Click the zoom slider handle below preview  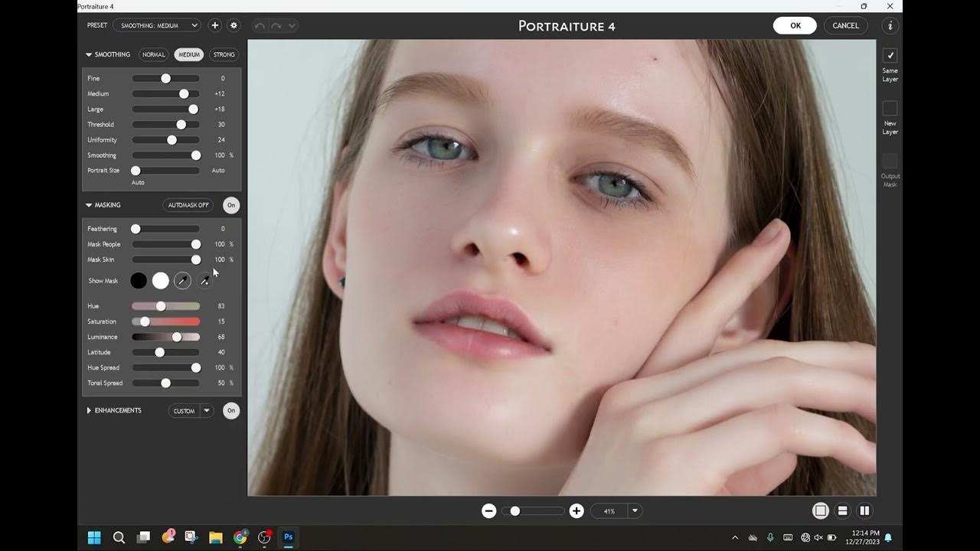click(515, 511)
